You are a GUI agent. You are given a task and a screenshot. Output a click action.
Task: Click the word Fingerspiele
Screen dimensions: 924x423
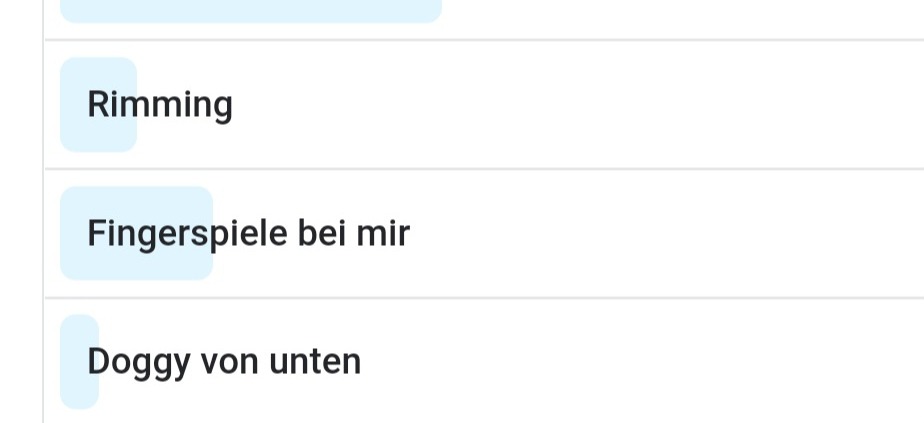coord(187,234)
